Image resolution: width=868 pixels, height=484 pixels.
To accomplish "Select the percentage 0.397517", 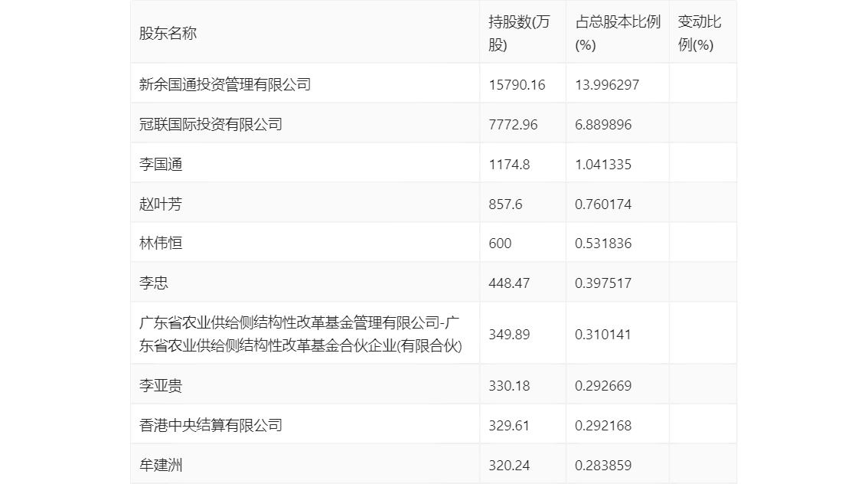I will click(603, 283).
